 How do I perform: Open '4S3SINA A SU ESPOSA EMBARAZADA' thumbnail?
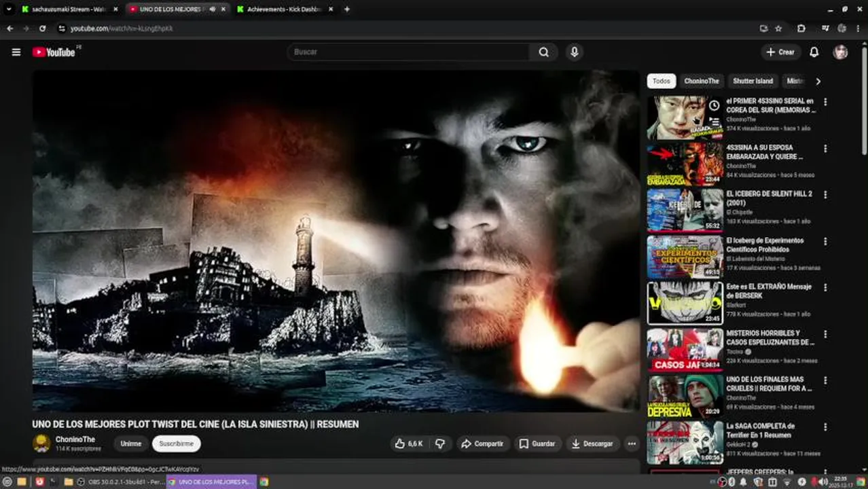(685, 164)
